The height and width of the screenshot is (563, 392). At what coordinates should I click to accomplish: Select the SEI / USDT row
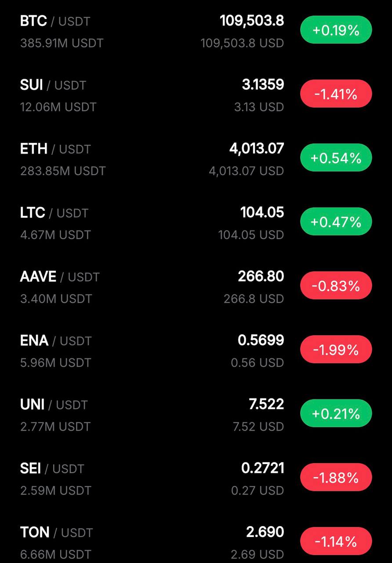click(196, 479)
